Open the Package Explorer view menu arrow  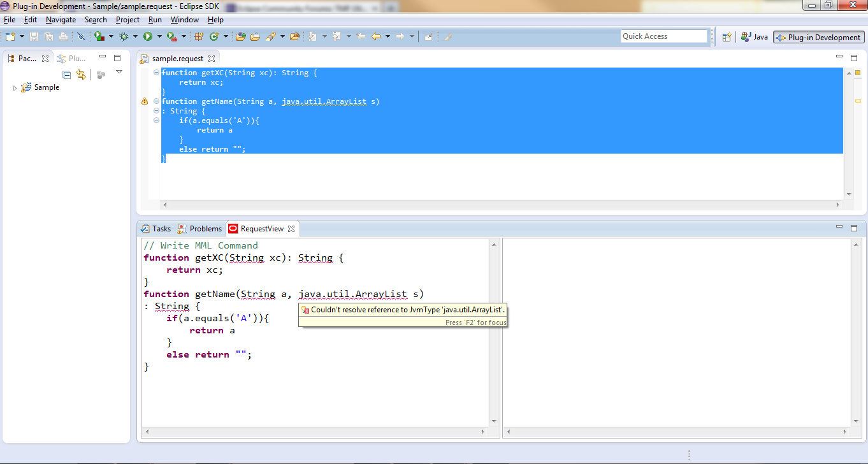tap(119, 73)
